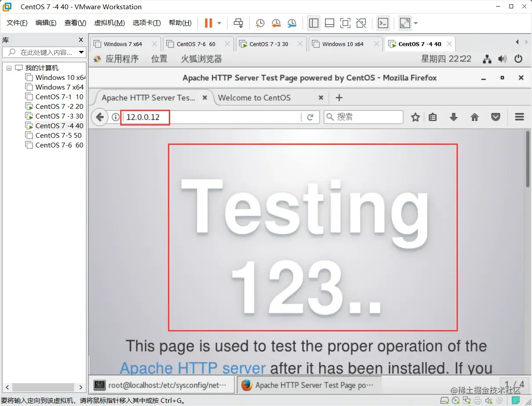Collapse the 我的计算机 tree node
Viewport: 532px width, 406px height.
pyautogui.click(x=9, y=68)
